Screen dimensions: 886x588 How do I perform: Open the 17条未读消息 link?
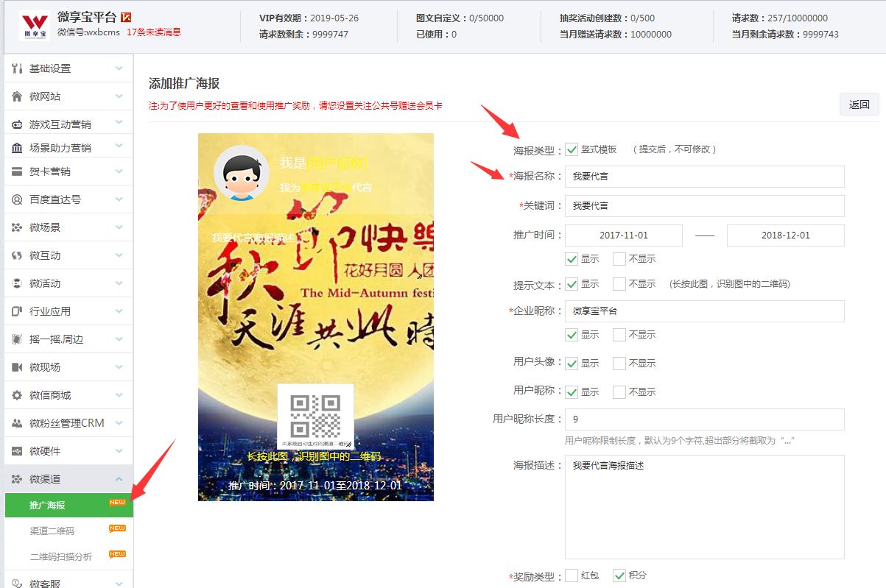click(x=154, y=32)
